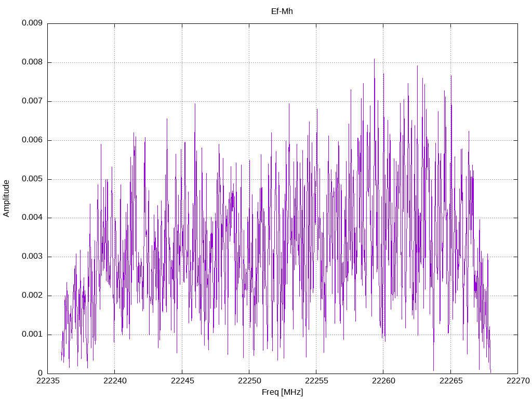The width and height of the screenshot is (532, 399).
Task: Click the 22250 x-axis tick label
Action: 249,381
